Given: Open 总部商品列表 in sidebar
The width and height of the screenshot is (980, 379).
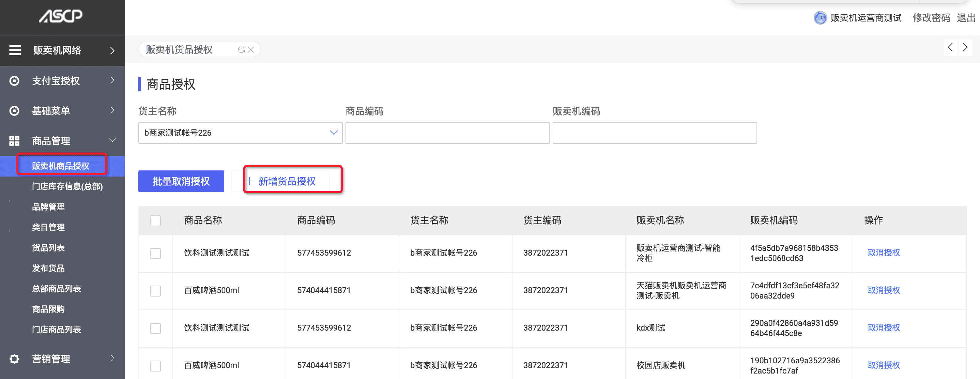Looking at the screenshot, I should 57,289.
